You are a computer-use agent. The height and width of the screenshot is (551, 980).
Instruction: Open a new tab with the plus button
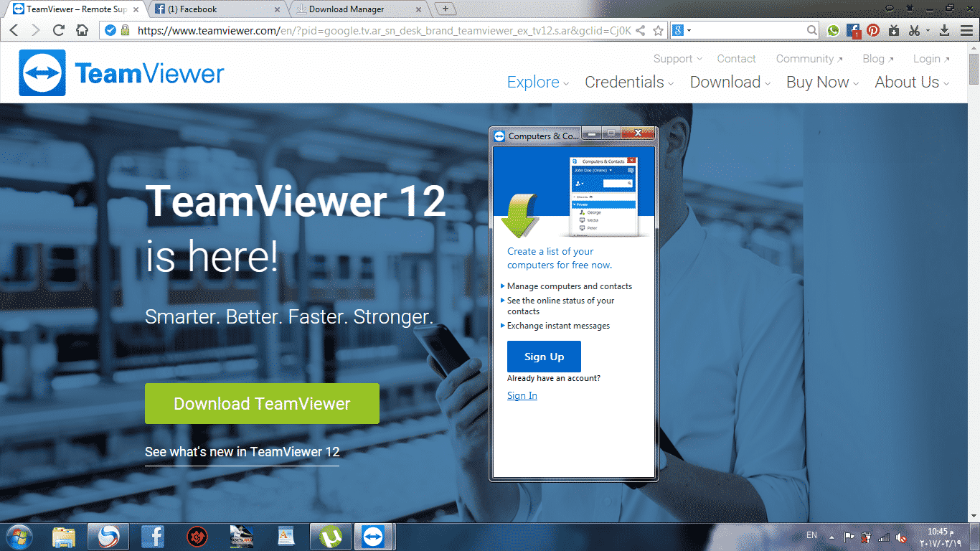point(446,9)
